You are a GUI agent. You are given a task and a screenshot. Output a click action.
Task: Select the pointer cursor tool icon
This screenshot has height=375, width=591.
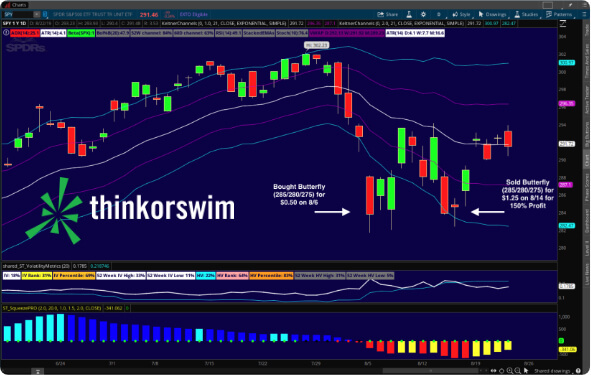[526, 371]
